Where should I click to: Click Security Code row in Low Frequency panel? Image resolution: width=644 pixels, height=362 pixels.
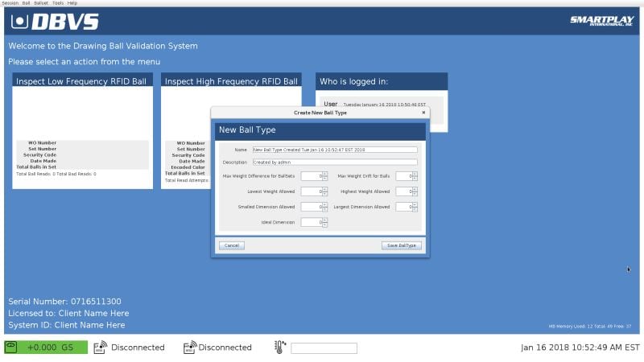[x=39, y=155]
